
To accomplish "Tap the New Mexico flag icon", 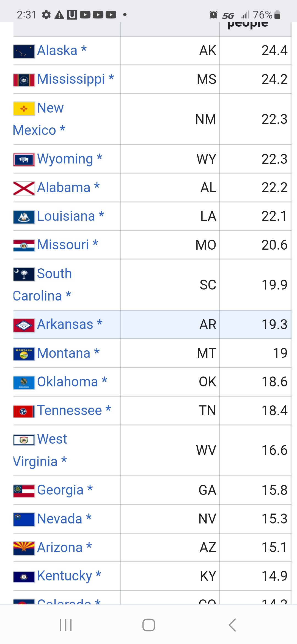I will 24,109.
